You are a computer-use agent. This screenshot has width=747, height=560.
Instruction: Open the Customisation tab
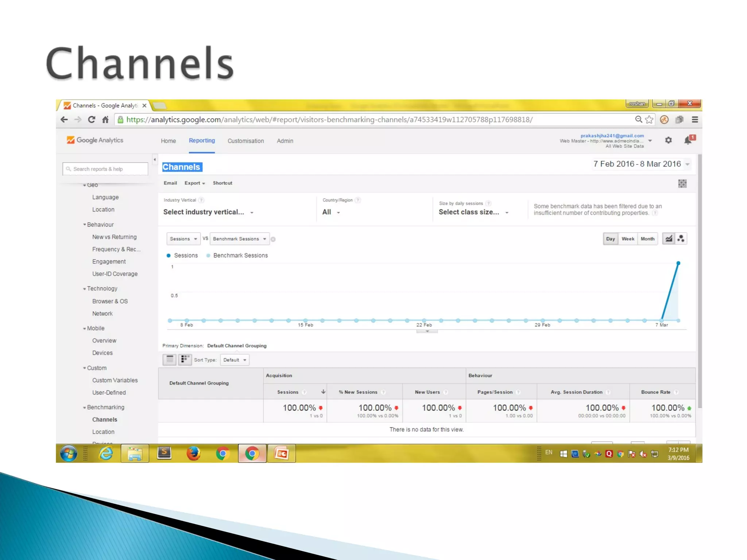[245, 141]
